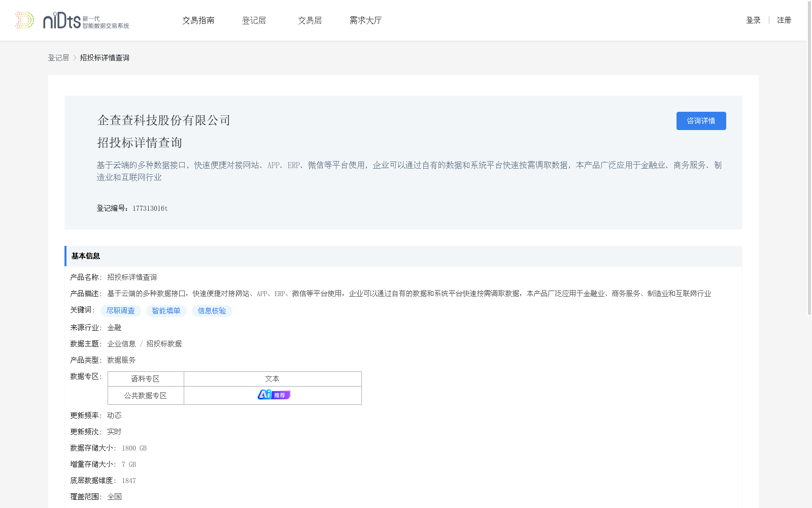Image resolution: width=812 pixels, height=508 pixels.
Task: Open the 交易指南 menu
Action: point(198,20)
